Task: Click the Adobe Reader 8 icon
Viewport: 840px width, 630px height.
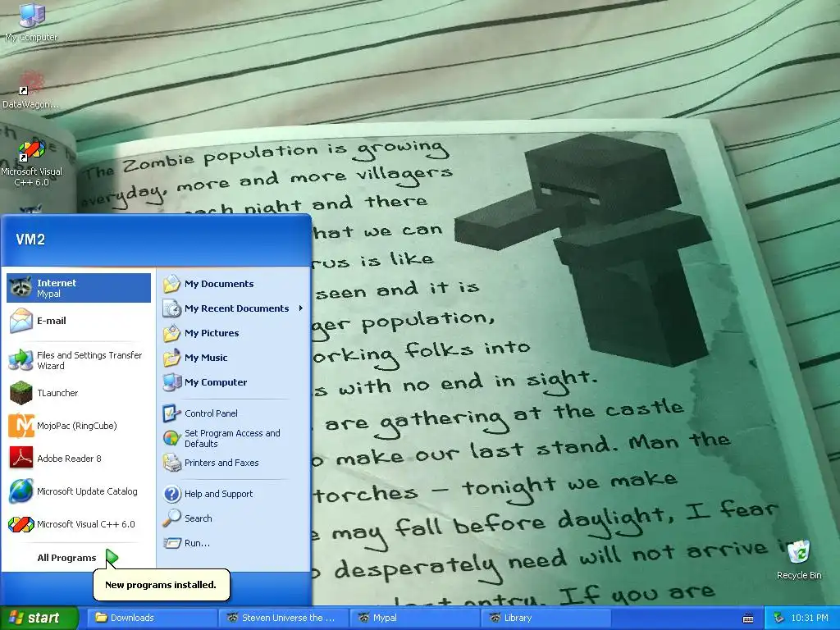Action: 21,459
